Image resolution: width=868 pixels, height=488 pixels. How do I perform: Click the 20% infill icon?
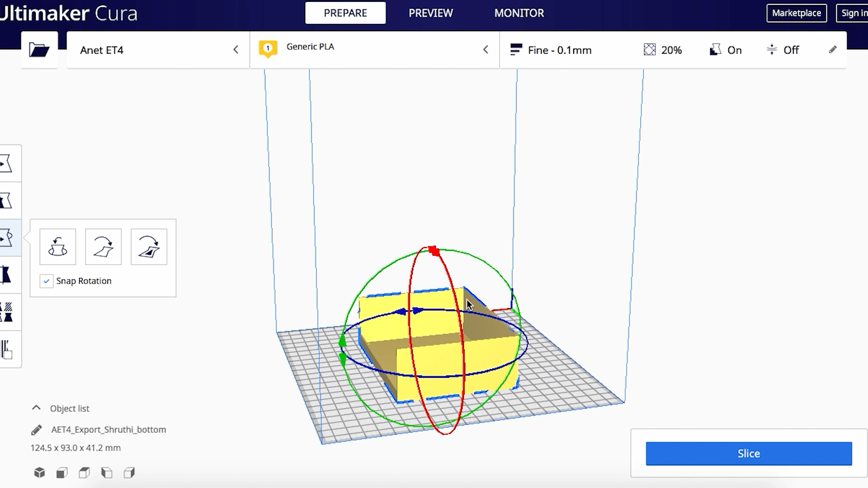(650, 50)
